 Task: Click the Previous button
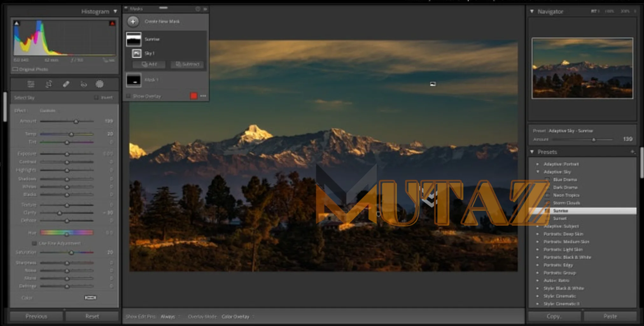tap(36, 316)
